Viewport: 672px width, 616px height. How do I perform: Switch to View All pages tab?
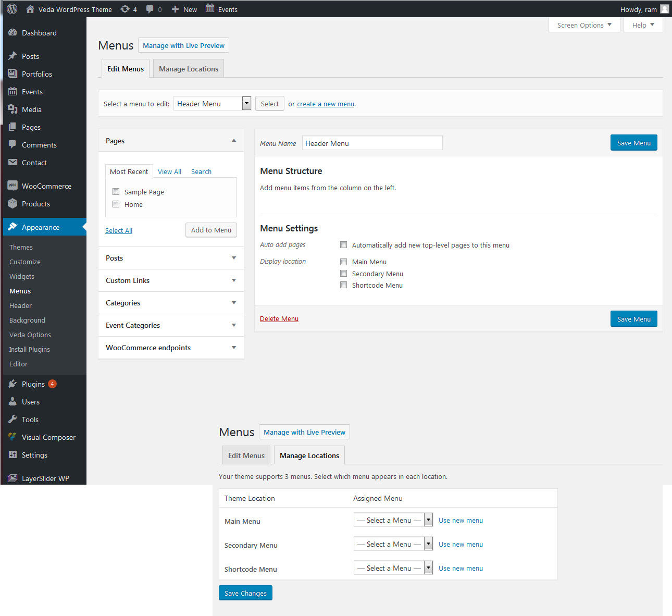pos(169,171)
